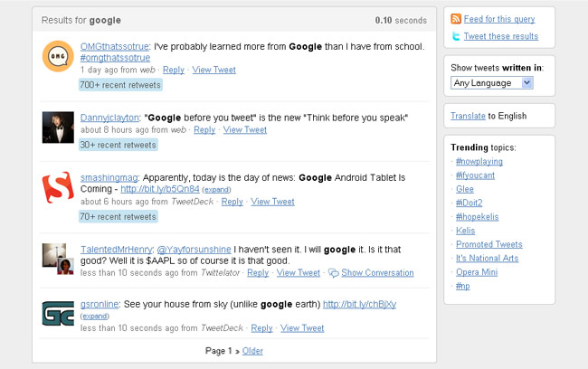Click the RSS feed icon

coord(456,19)
